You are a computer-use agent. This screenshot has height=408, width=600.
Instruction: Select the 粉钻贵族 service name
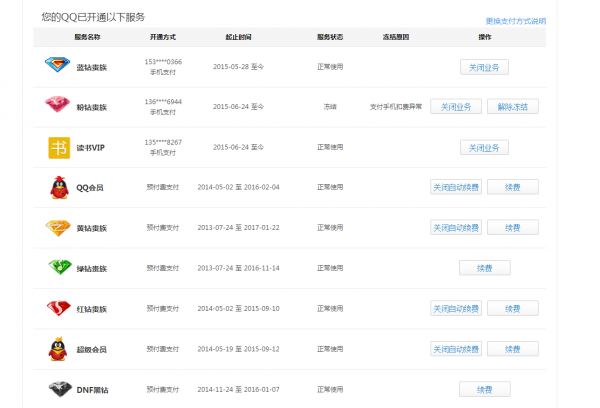tap(91, 108)
